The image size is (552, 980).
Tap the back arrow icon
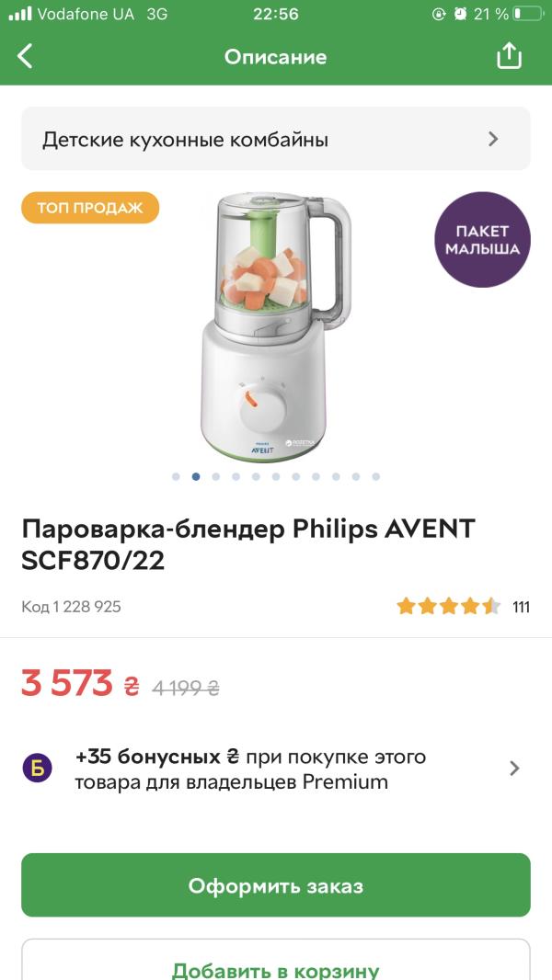coord(25,56)
